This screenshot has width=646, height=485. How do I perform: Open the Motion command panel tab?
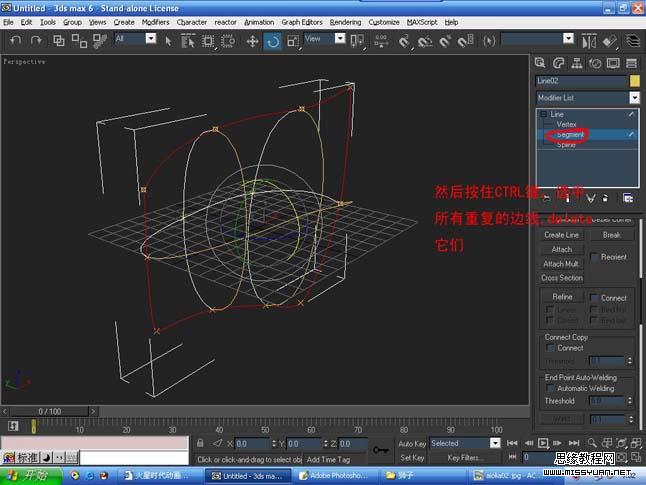595,63
